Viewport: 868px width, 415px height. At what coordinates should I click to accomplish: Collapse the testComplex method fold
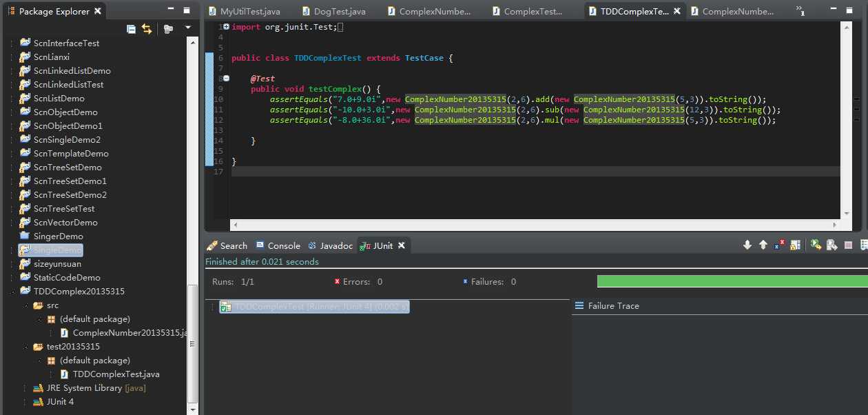(226, 79)
